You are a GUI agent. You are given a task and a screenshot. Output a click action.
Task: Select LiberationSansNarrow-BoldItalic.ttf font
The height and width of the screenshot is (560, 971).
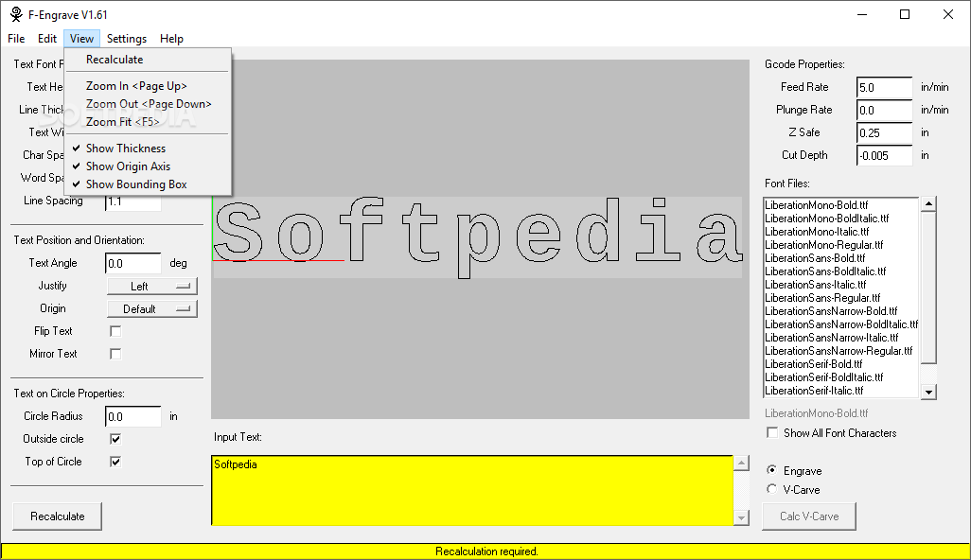coord(840,324)
